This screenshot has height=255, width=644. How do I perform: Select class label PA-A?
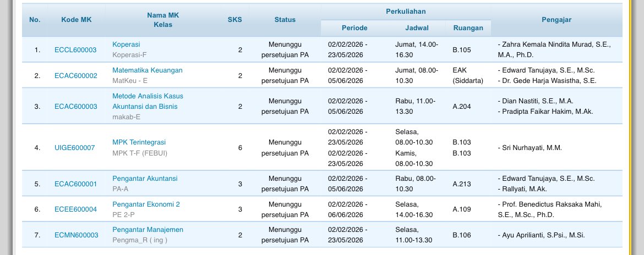(121, 190)
